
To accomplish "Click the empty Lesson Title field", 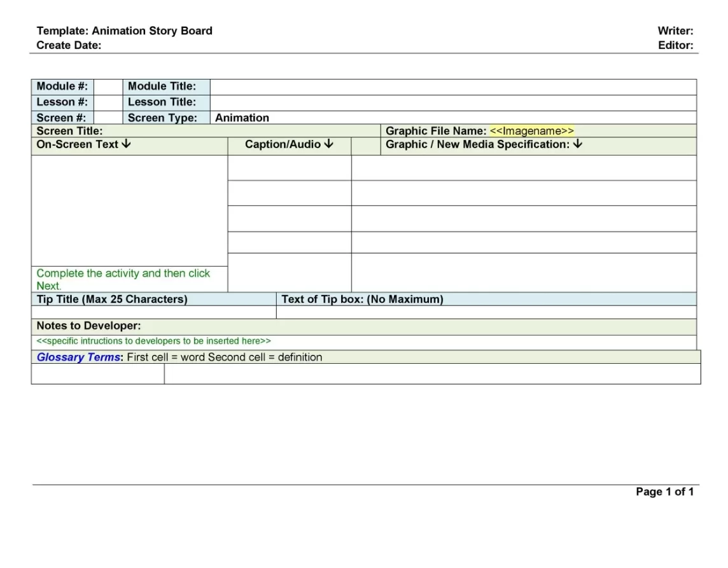I will [452, 102].
